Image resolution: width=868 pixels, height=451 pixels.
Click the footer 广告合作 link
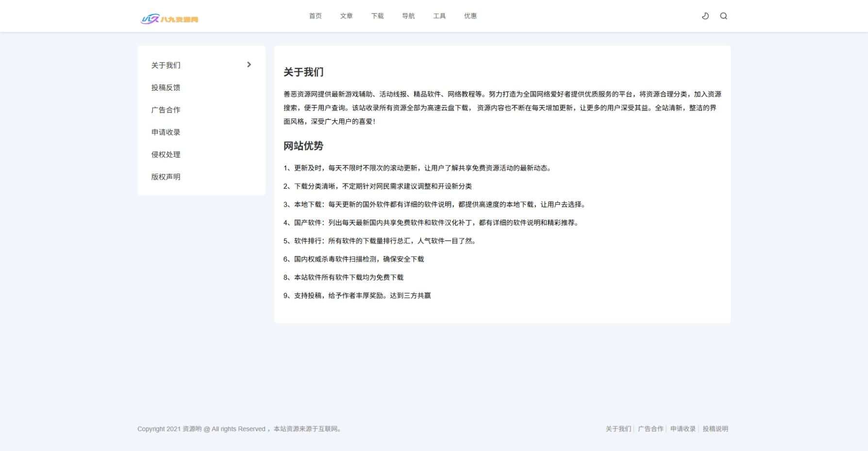(651, 429)
